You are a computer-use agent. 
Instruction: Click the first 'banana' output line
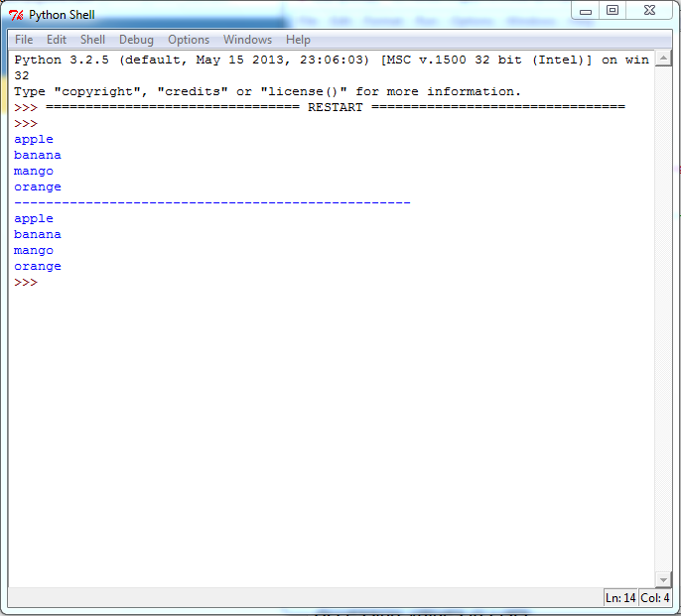coord(38,155)
